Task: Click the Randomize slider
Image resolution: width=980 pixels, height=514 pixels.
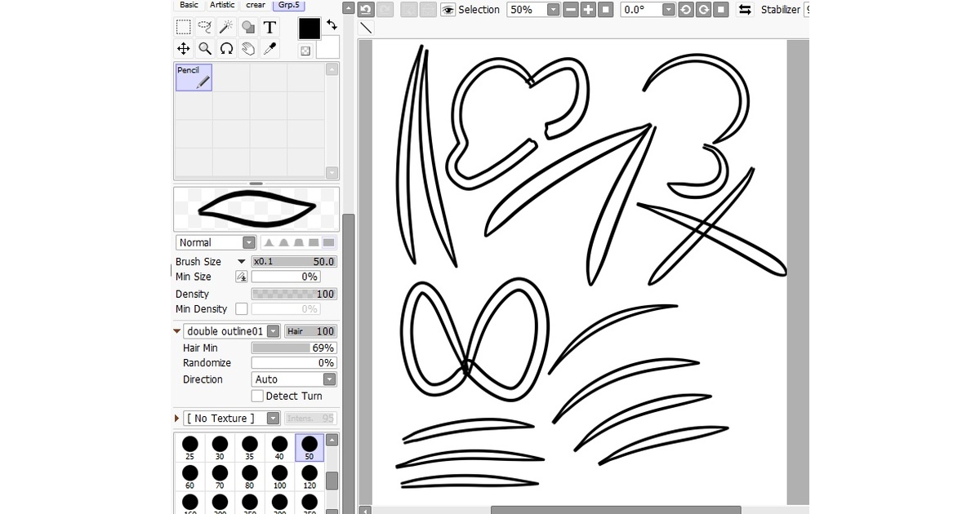Action: [x=294, y=363]
